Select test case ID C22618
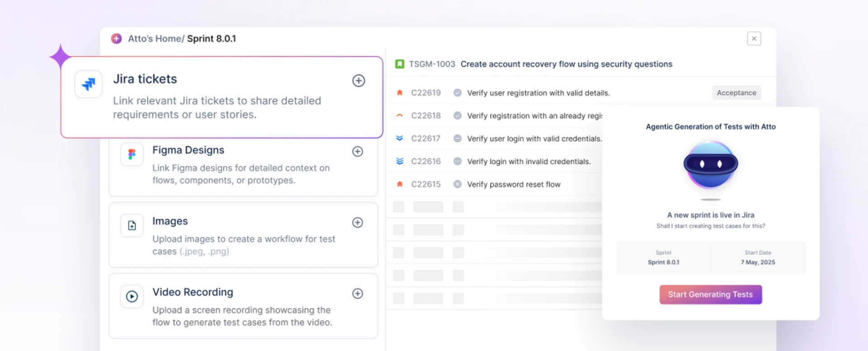 pyautogui.click(x=426, y=116)
